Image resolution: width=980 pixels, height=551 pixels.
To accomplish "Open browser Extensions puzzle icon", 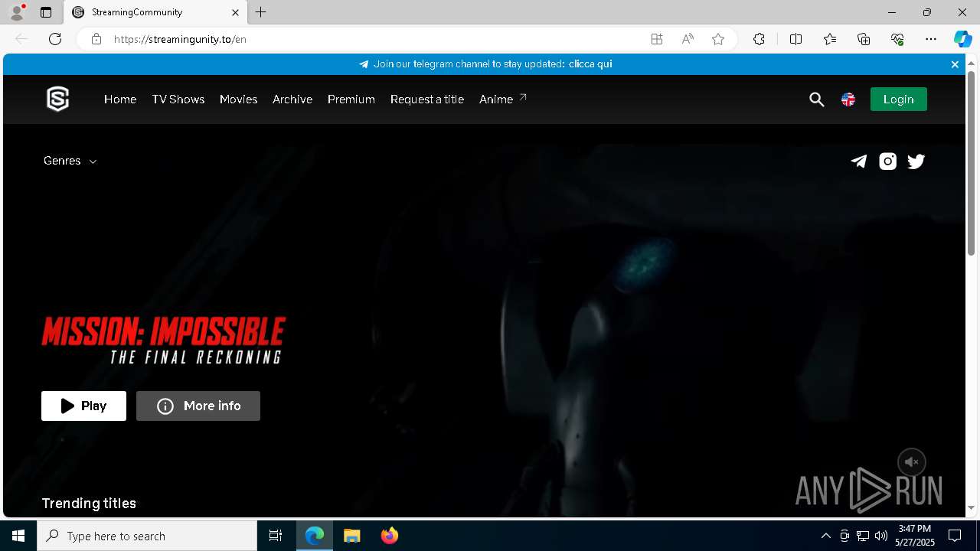I will [x=759, y=39].
